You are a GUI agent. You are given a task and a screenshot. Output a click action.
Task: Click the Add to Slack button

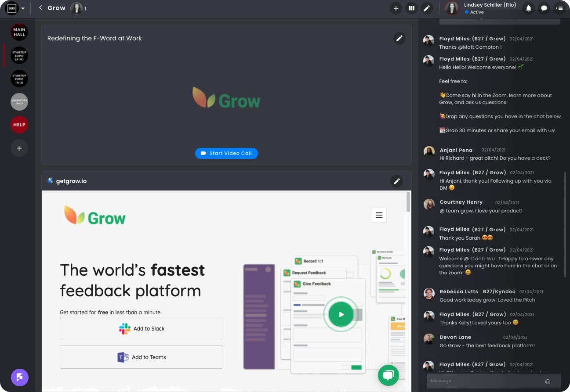(x=142, y=328)
